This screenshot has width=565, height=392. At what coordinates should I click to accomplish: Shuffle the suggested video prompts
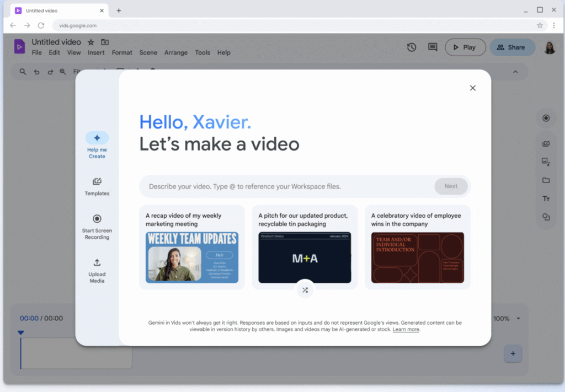[305, 289]
